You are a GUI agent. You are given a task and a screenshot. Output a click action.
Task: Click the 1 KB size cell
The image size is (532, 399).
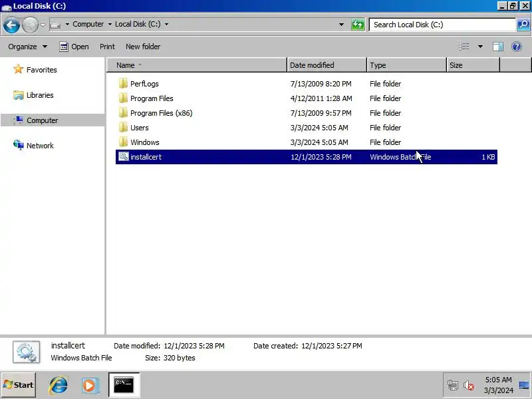(488, 157)
